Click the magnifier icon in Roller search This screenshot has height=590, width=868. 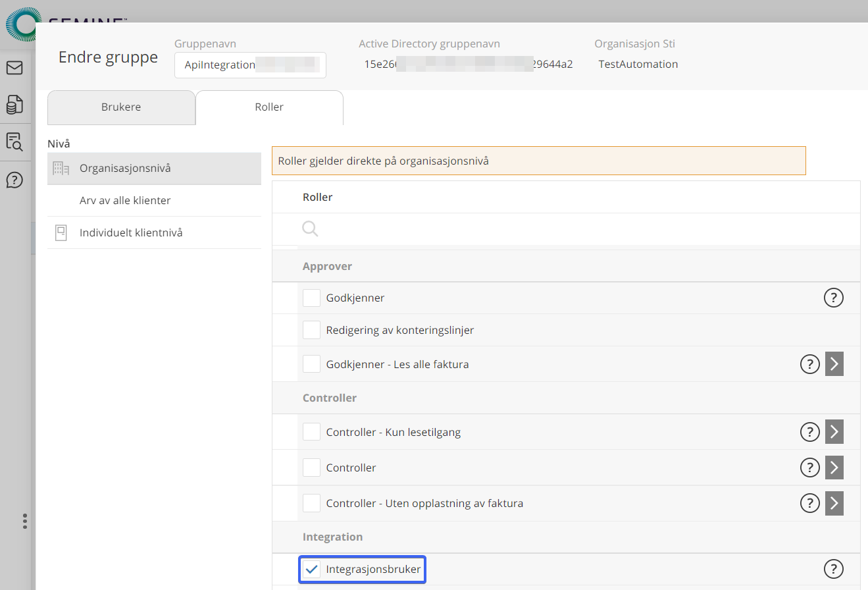coord(311,228)
